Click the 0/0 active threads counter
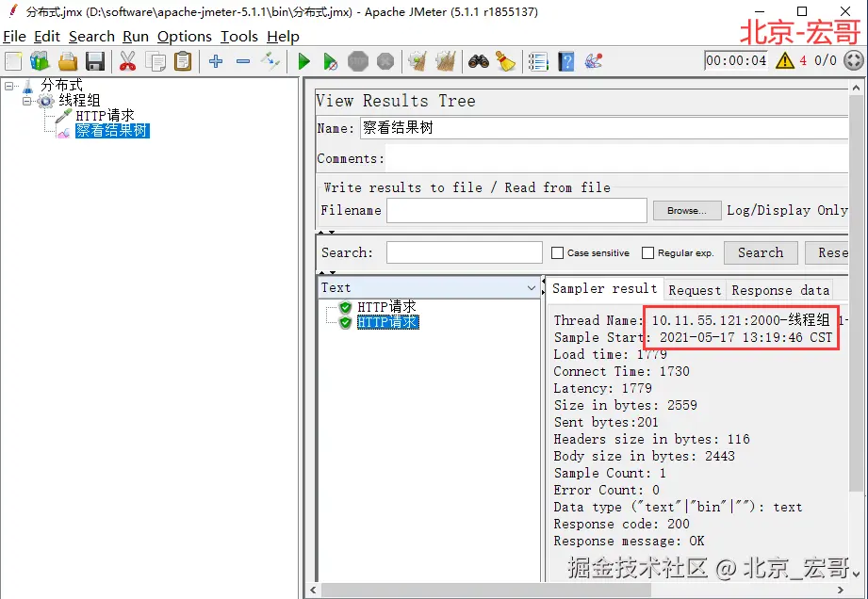This screenshot has height=599, width=868. (x=825, y=60)
